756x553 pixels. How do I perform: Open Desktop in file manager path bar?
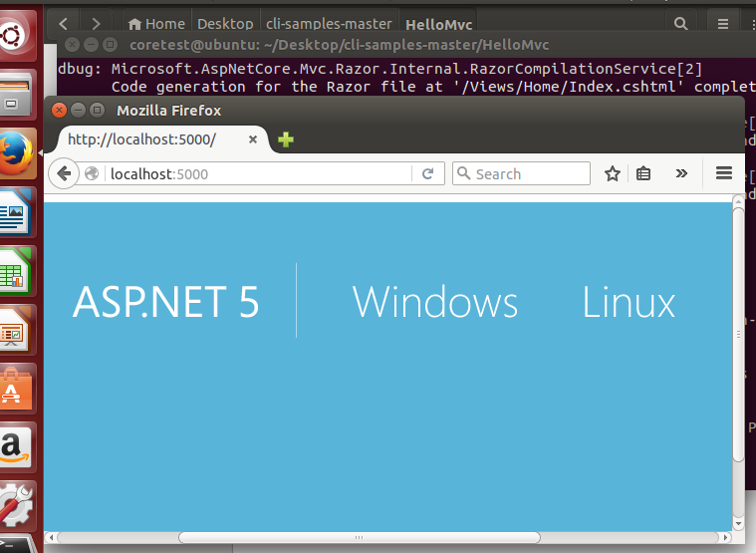(225, 24)
